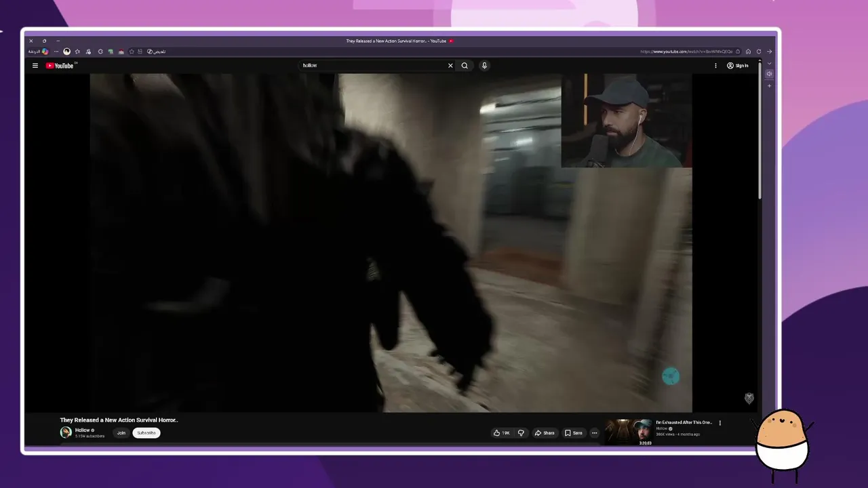868x488 pixels.
Task: Click the red extension icon in toolbar
Action: tap(121, 52)
